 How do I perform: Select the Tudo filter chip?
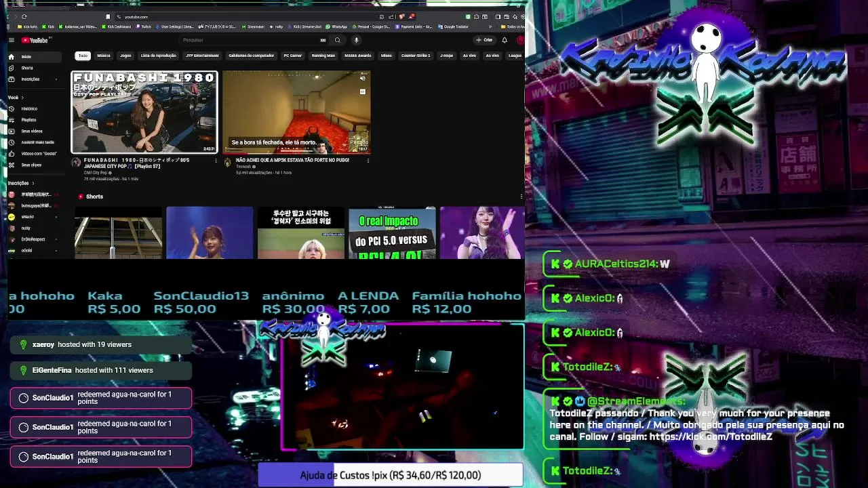(x=83, y=56)
